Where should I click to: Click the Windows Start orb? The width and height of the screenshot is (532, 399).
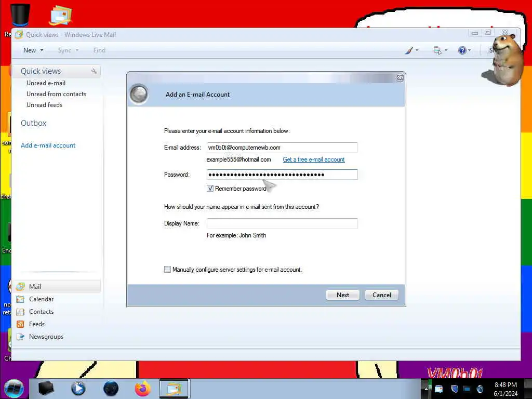[14, 389]
